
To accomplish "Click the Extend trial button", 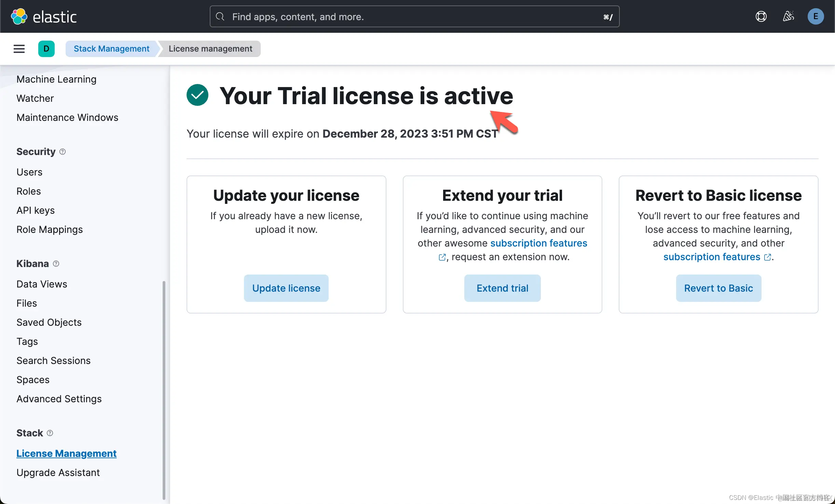I will 502,288.
